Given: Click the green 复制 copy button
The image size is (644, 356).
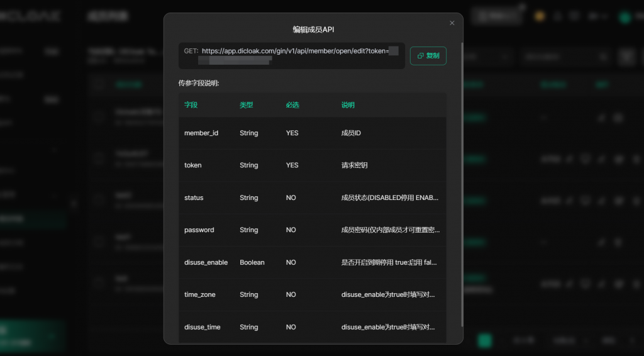Looking at the screenshot, I should coord(428,55).
